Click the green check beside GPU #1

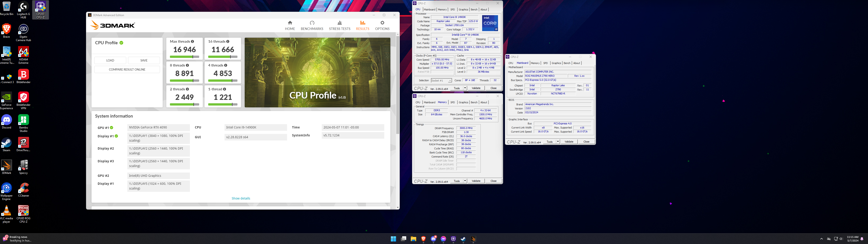(111, 128)
